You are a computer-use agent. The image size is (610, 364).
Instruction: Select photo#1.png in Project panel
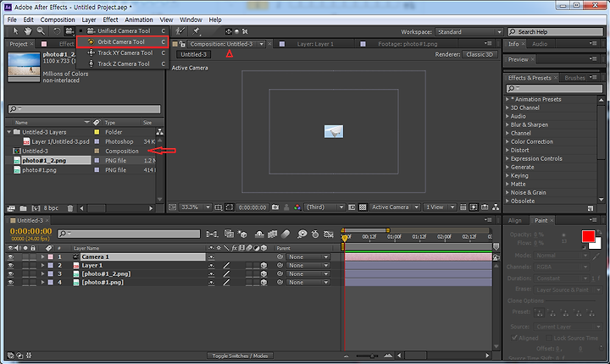pos(39,170)
